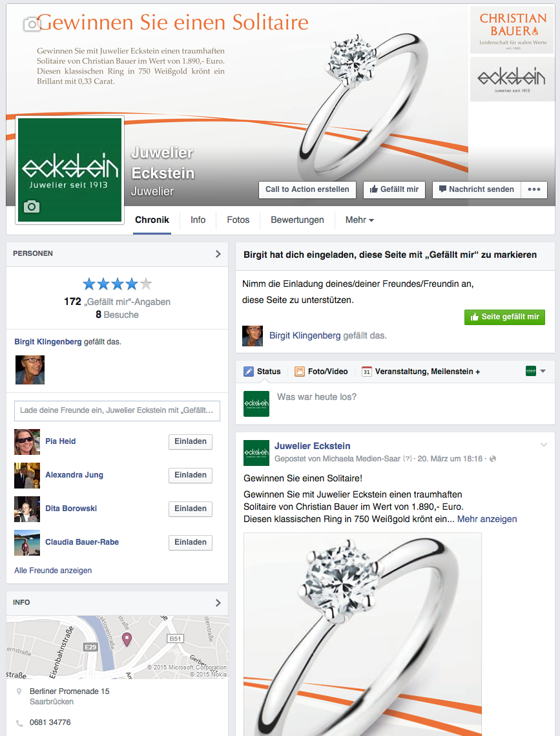Viewport: 560px width, 736px height.
Task: Open the three-dots more actions button
Action: pos(534,189)
